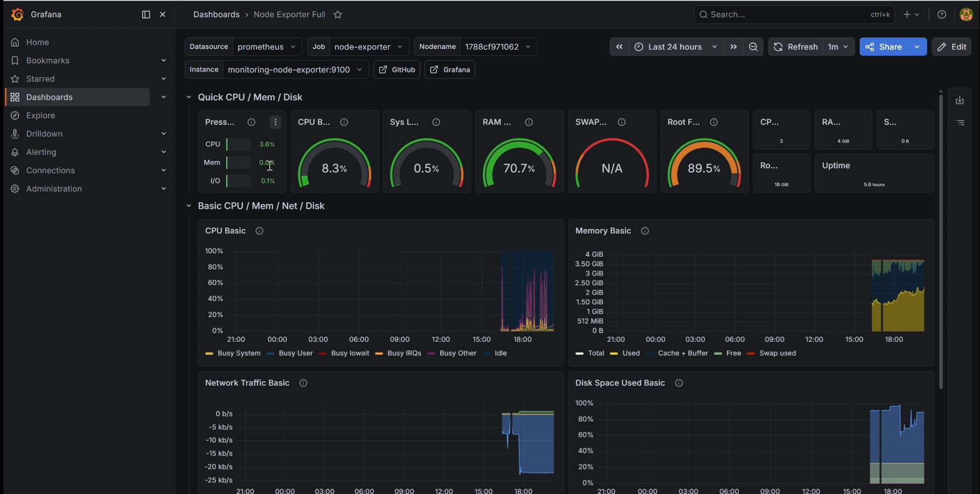Open the GitHub link button
This screenshot has height=494, width=980.
click(x=397, y=70)
